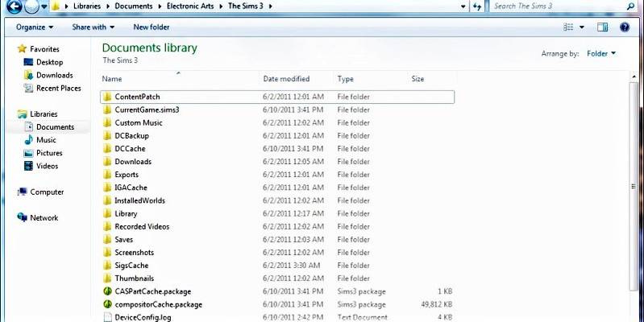Select Documents library in navigation pane
Image resolution: width=644 pixels, height=322 pixels.
[55, 127]
